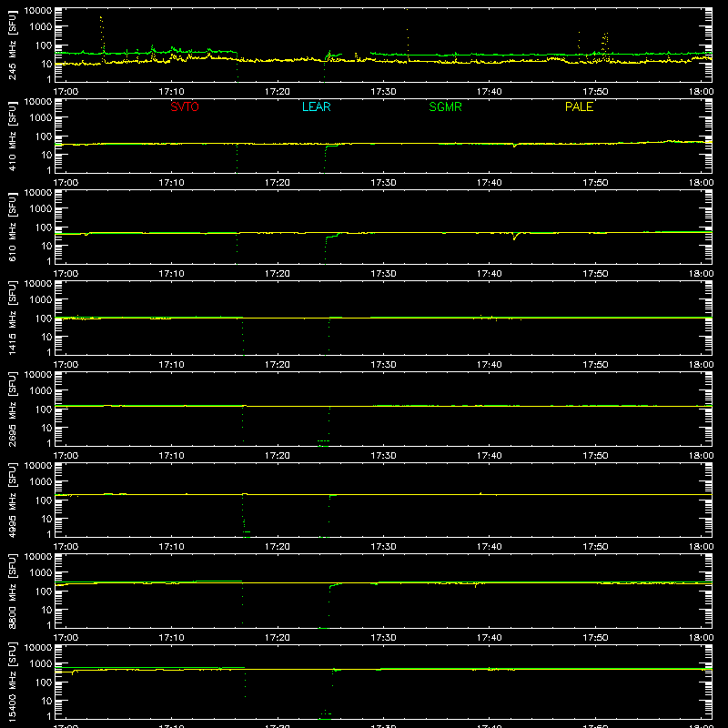Image resolution: width=728 pixels, height=728 pixels.
Task: Click the red SVTO station label
Action: click(x=185, y=106)
